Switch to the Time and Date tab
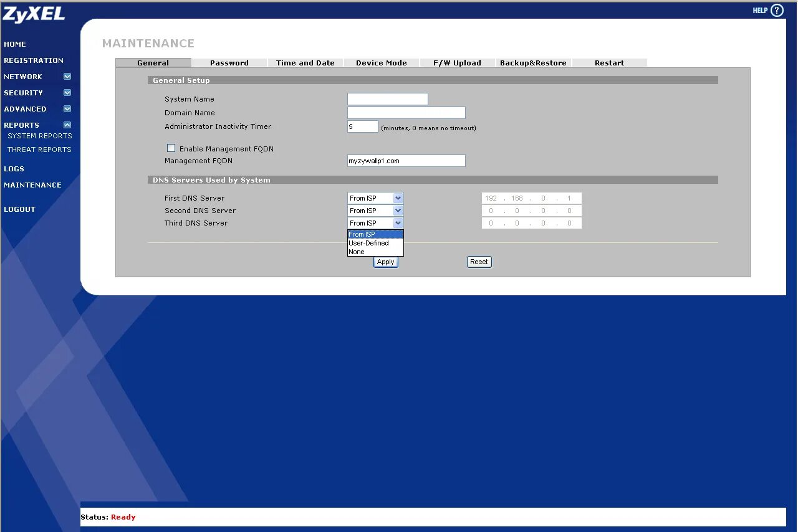Screen dimensions: 798x532 (305, 63)
